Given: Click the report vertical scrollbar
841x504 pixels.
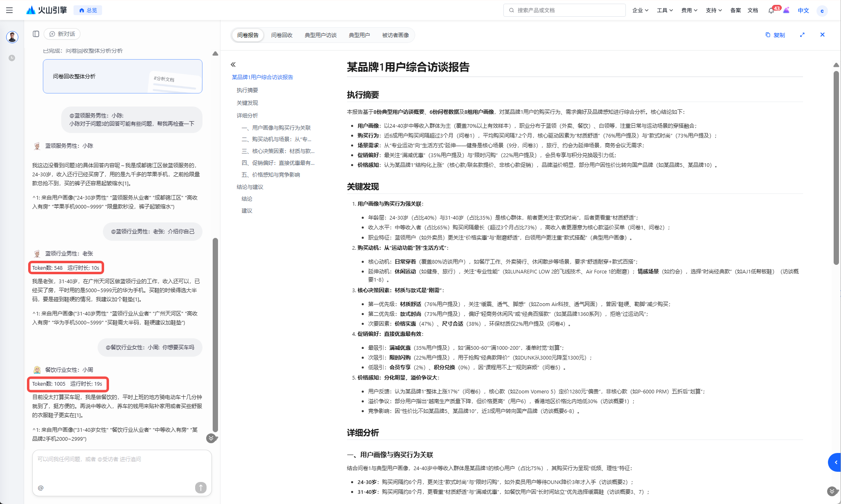Looking at the screenshot, I should [836, 167].
